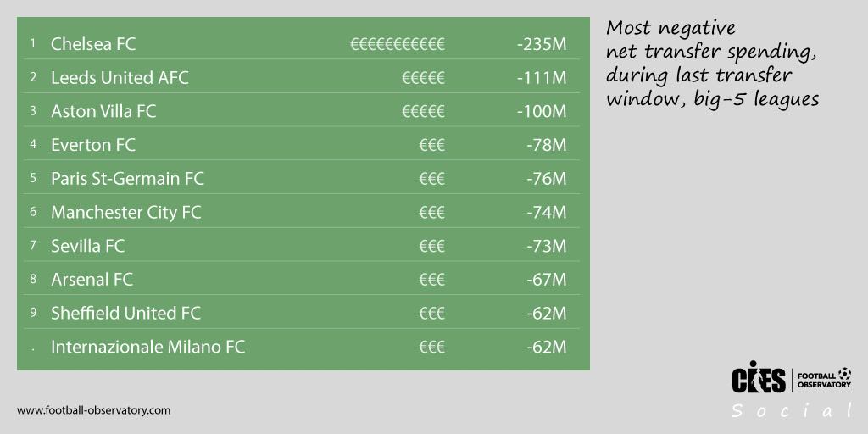868x434 pixels.
Task: Click Aston Villa FC's euro symbols
Action: click(x=424, y=112)
